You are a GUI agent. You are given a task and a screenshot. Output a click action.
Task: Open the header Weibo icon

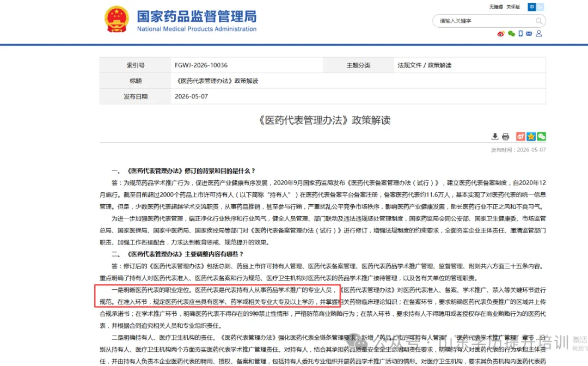(501, 34)
